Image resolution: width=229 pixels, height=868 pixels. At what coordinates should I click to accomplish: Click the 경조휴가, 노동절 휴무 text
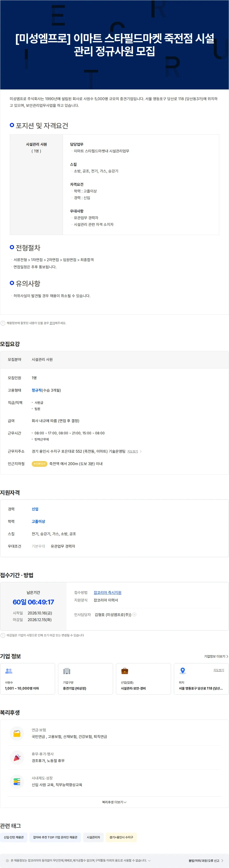point(48,761)
